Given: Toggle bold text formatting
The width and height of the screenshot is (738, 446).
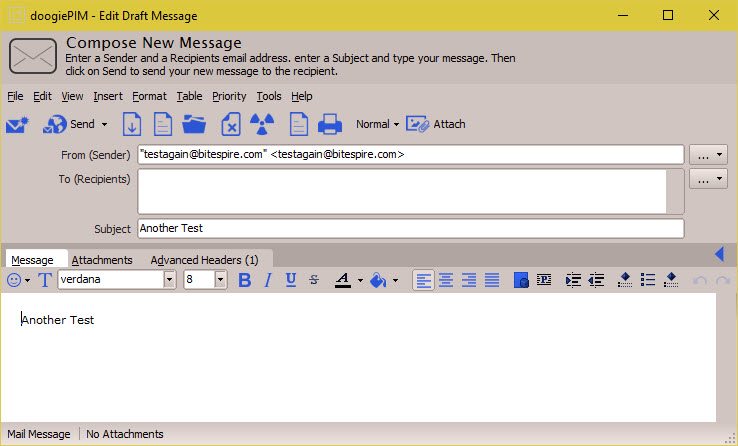Looking at the screenshot, I should (244, 280).
